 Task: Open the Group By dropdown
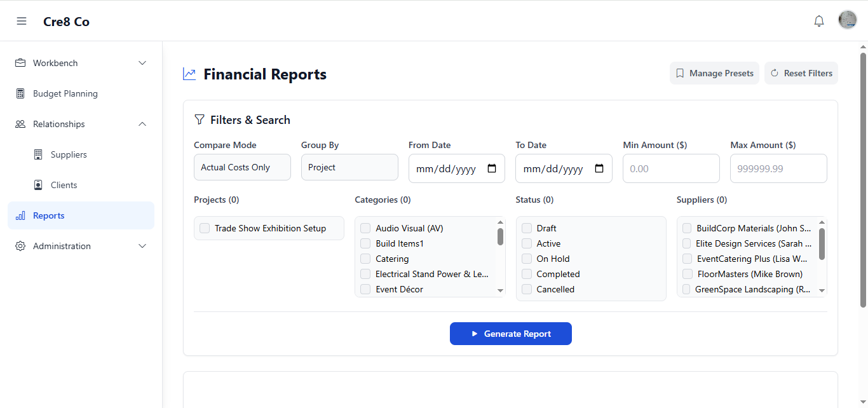point(349,167)
